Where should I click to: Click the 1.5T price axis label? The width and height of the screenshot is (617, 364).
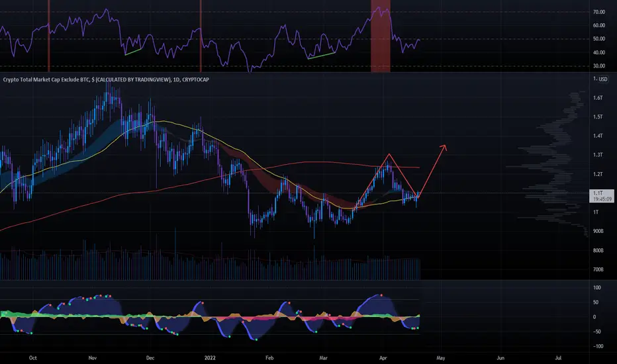point(598,116)
